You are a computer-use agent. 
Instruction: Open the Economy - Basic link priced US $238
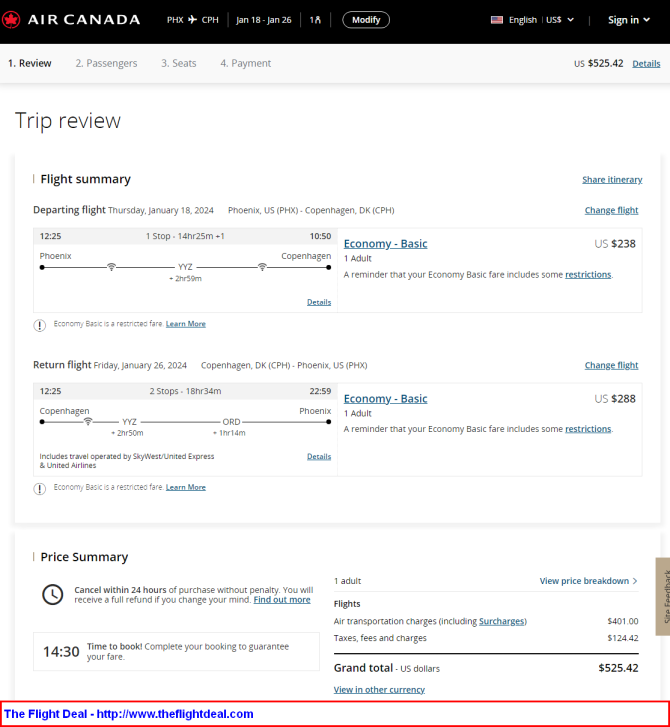pos(385,244)
